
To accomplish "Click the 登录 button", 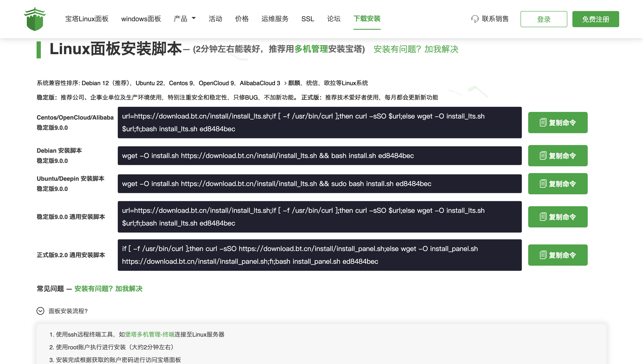I will pos(544,19).
